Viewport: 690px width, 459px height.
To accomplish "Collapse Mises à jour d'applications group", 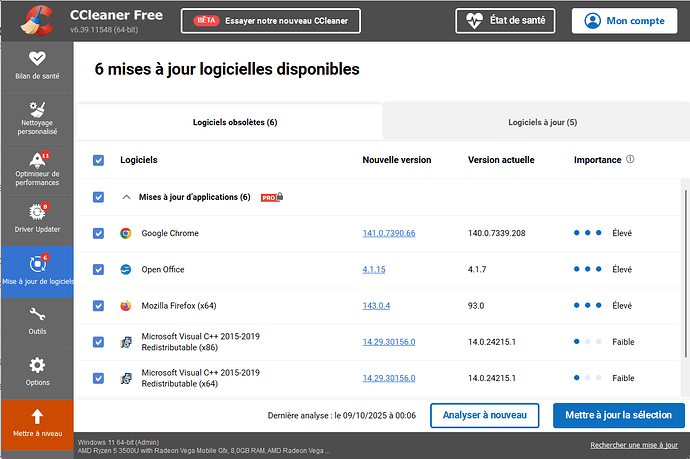I will pos(127,197).
